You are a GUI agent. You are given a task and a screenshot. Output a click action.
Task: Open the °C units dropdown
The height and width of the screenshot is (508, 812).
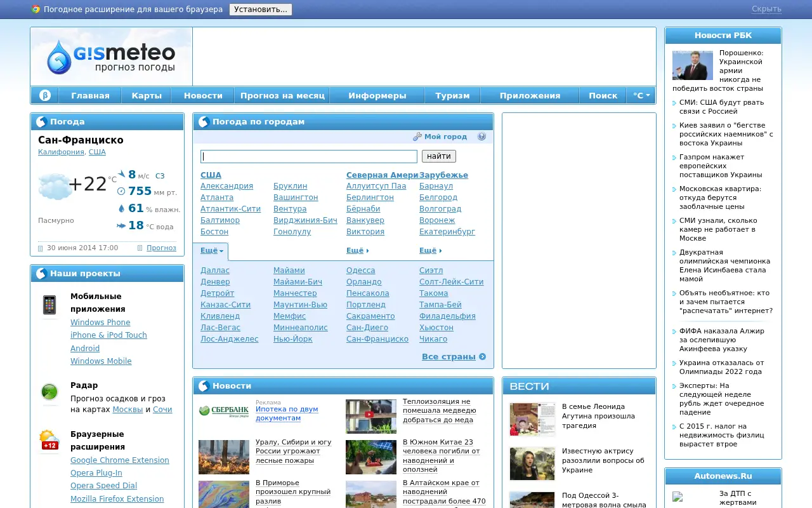[x=641, y=95]
